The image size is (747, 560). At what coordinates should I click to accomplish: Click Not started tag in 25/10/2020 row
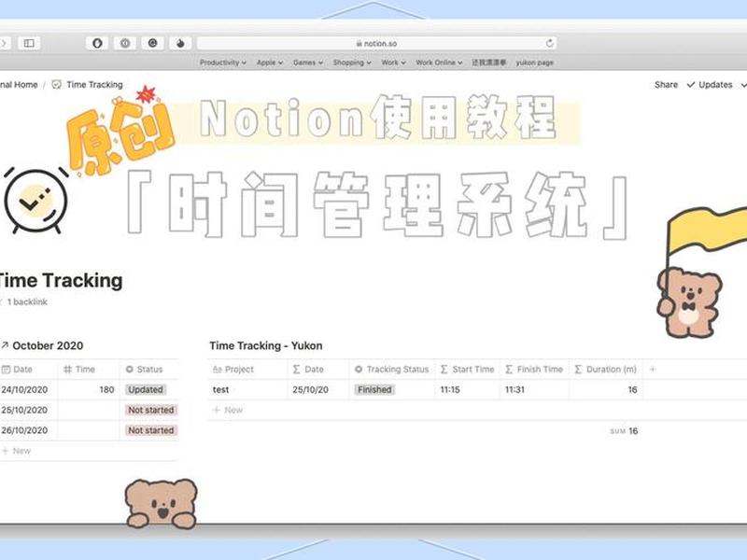coord(151,410)
